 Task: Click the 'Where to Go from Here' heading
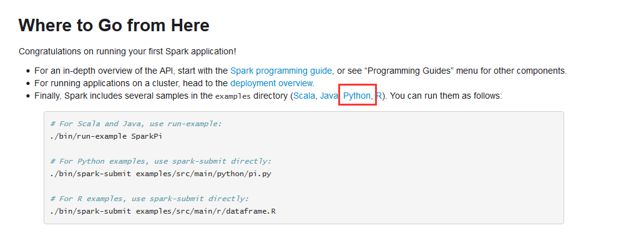(114, 26)
